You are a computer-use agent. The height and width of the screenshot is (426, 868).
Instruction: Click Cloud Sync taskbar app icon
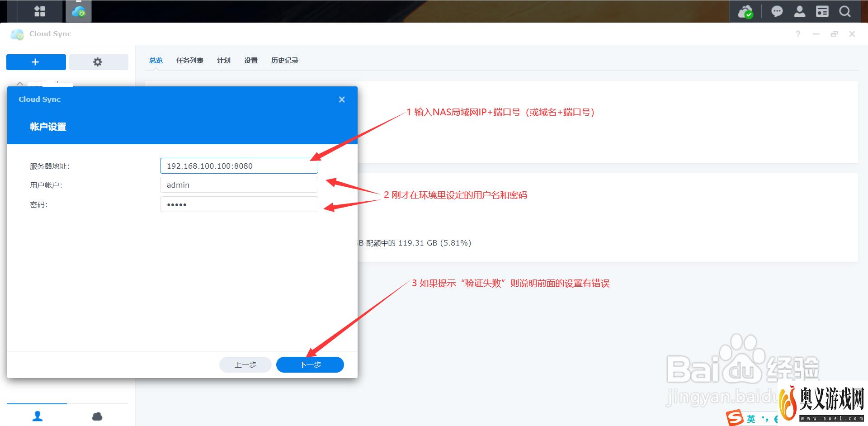[x=79, y=11]
